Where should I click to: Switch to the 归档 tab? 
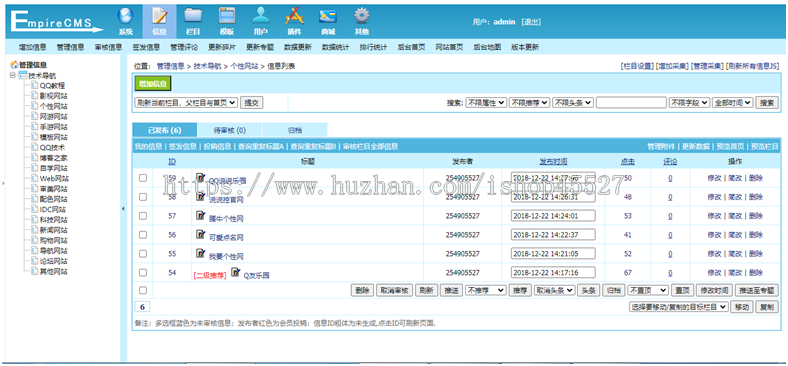pos(295,130)
